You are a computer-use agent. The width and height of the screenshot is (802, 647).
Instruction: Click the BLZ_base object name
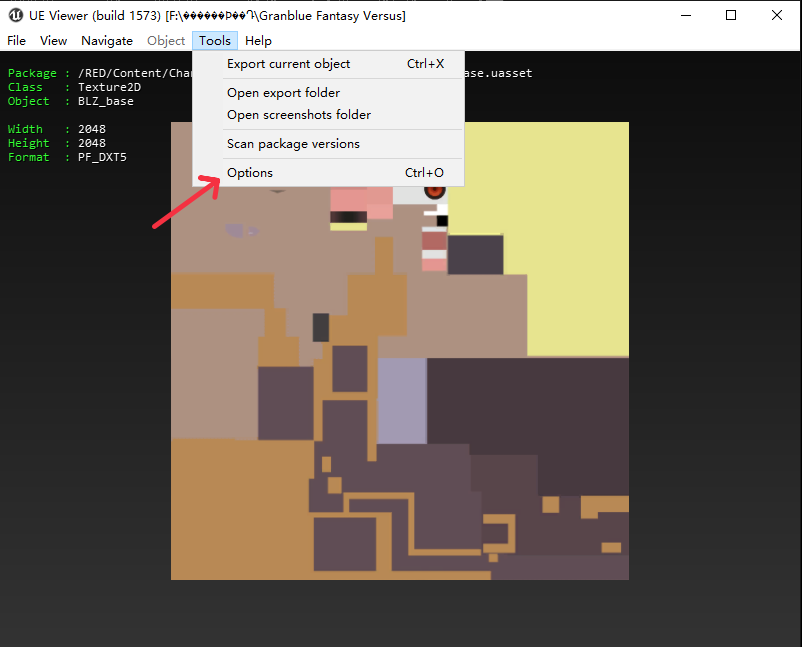pyautogui.click(x=106, y=101)
